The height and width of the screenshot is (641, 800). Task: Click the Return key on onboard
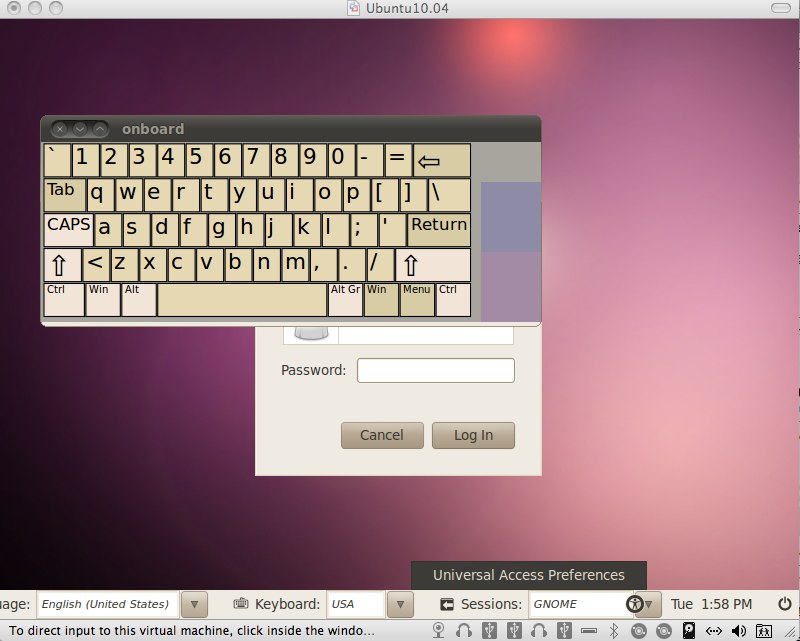click(439, 230)
